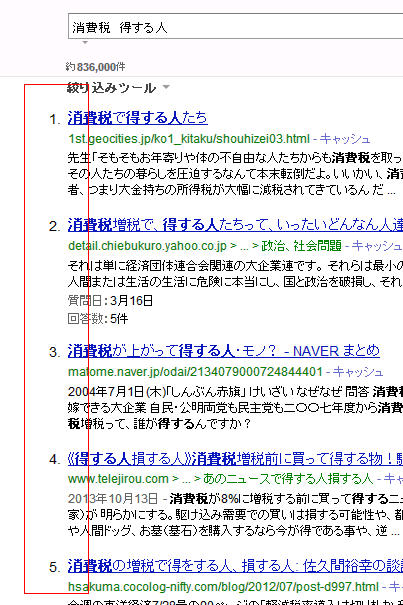Click the hsakuma.cocolog-nifty.com URL text
The width and height of the screenshot is (403, 605).
[x=223, y=587]
